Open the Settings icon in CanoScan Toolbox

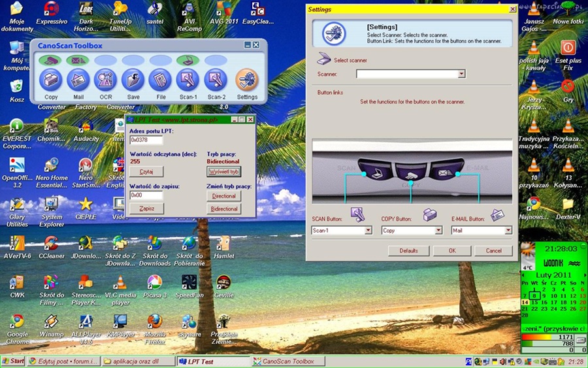(x=246, y=80)
